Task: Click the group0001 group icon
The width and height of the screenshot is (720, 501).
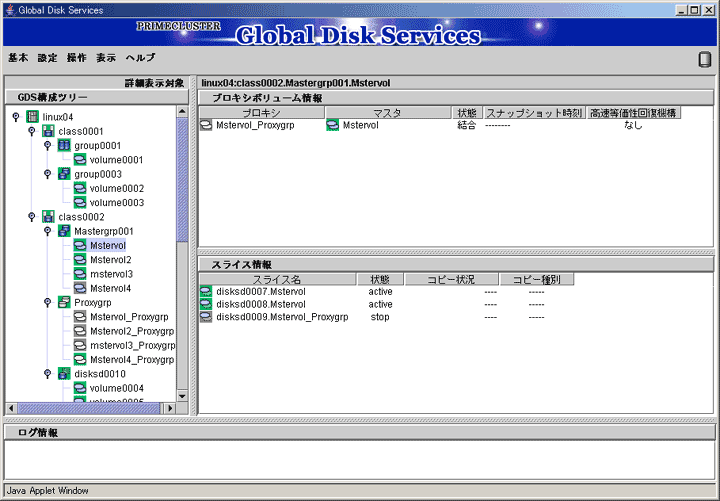Action: point(64,146)
